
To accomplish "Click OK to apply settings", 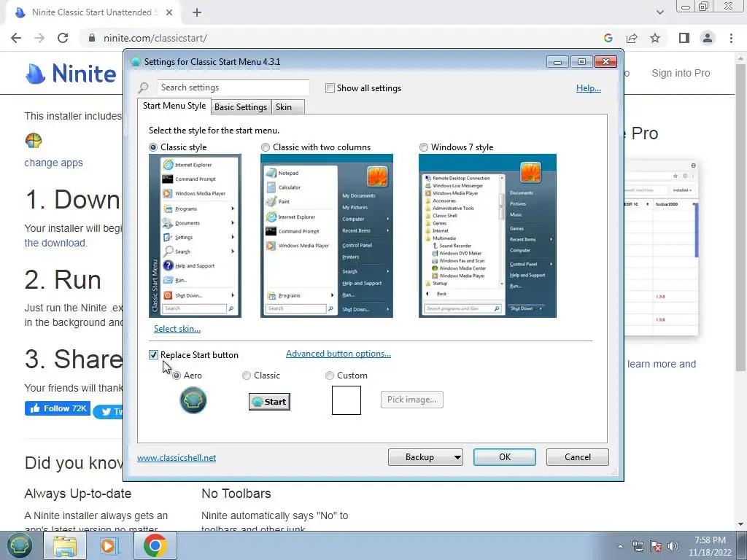I will pos(505,457).
